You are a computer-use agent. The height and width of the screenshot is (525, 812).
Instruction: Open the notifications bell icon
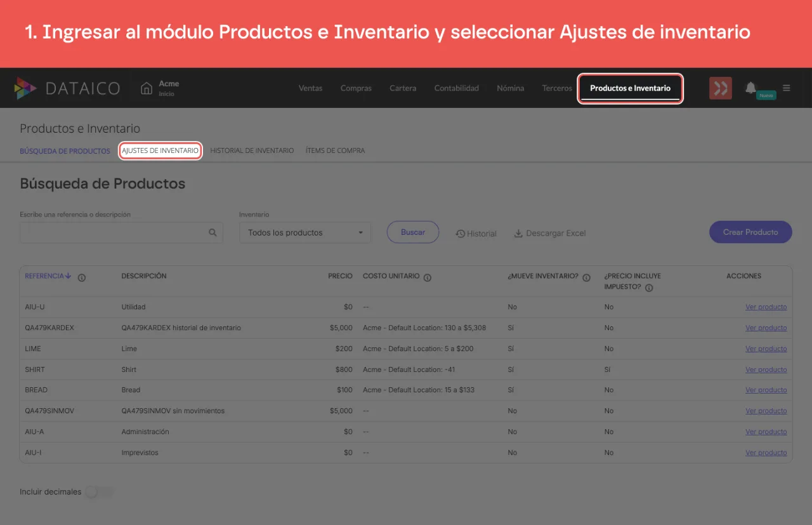pos(750,88)
